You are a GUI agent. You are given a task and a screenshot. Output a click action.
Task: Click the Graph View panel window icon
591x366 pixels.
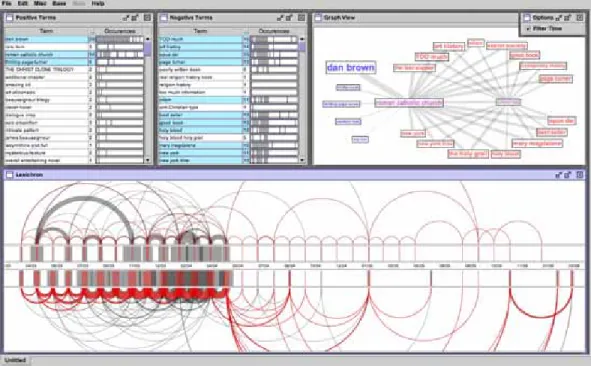pos(318,18)
